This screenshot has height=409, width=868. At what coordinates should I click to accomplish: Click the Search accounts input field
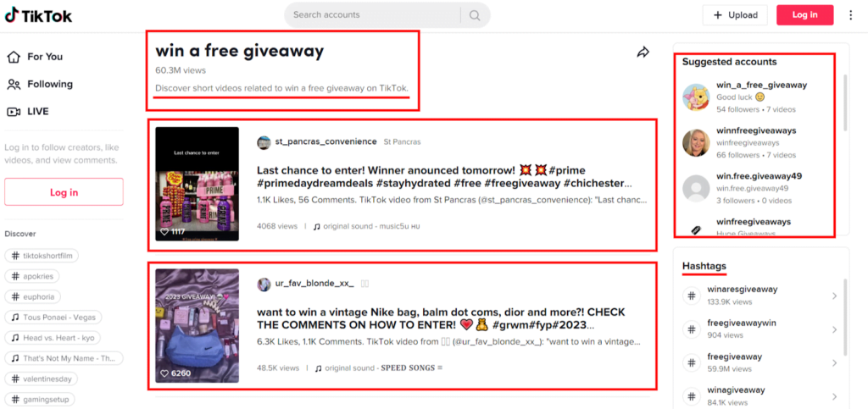[x=376, y=15]
